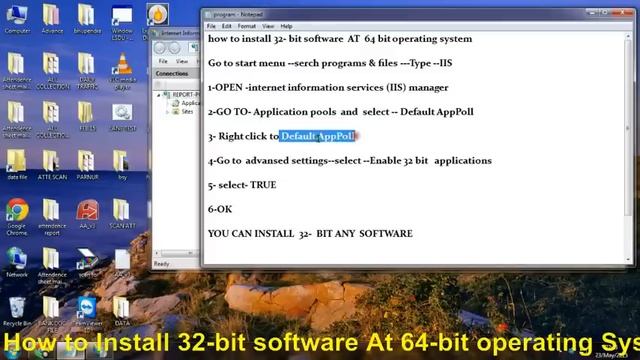The image size is (640, 360).
Task: Click the '2-GO TO- Application pools' line
Action: [x=341, y=112]
